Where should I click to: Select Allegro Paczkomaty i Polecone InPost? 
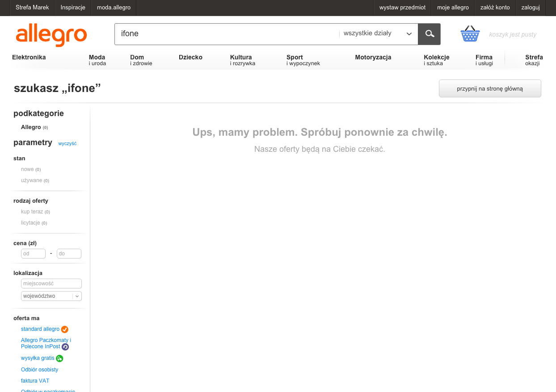46,343
